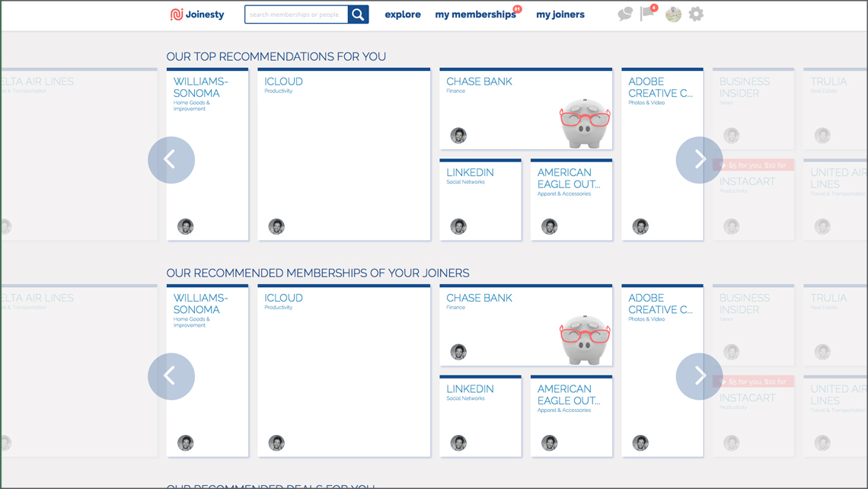Open LinkedIn card in joiners memberships row
Viewport: 868px width, 489px height.
(480, 417)
